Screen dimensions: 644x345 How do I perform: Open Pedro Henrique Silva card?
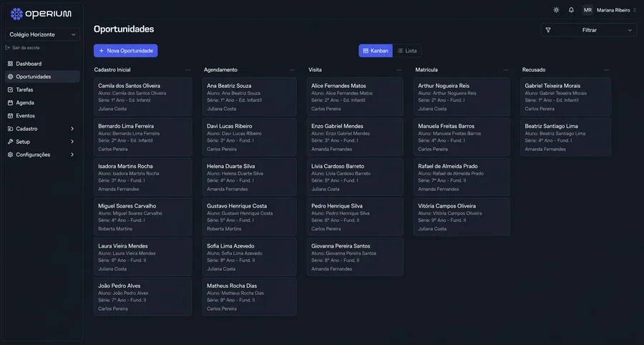click(355, 217)
